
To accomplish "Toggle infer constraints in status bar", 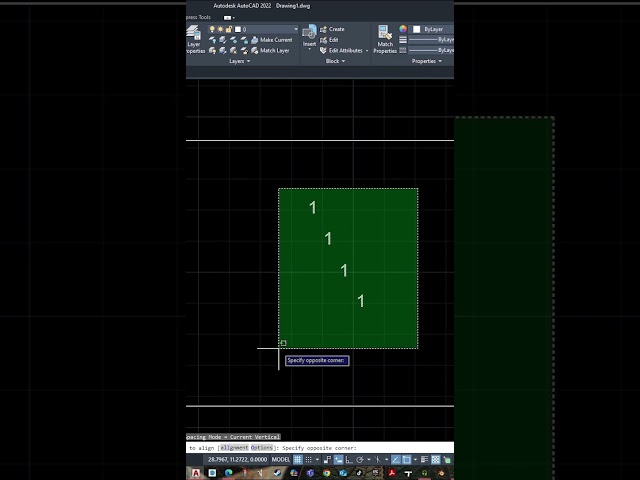I will click(x=328, y=460).
